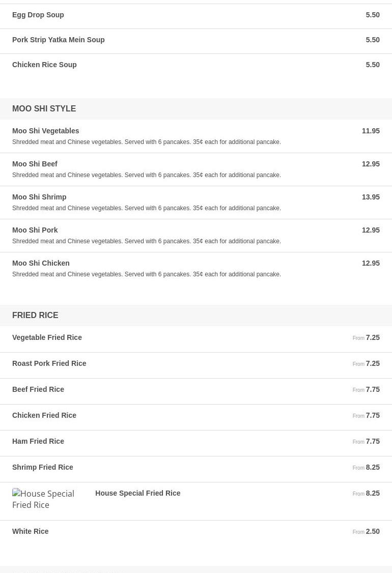Click the House Special Fried Rice thumbnail

47,499
